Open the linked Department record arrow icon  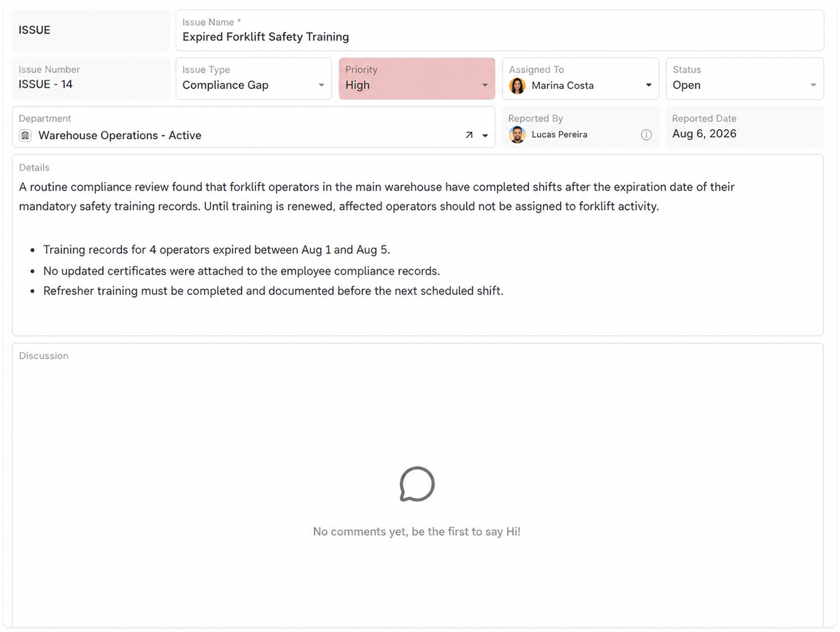469,135
